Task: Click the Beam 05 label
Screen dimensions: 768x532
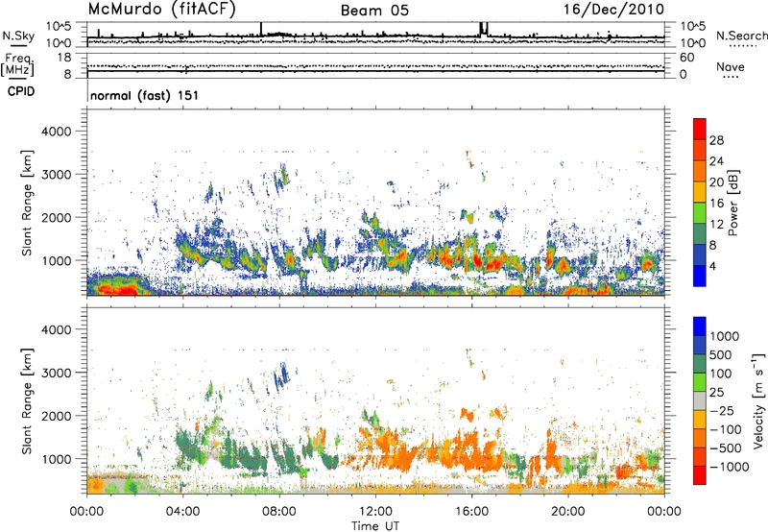Action: click(x=374, y=11)
